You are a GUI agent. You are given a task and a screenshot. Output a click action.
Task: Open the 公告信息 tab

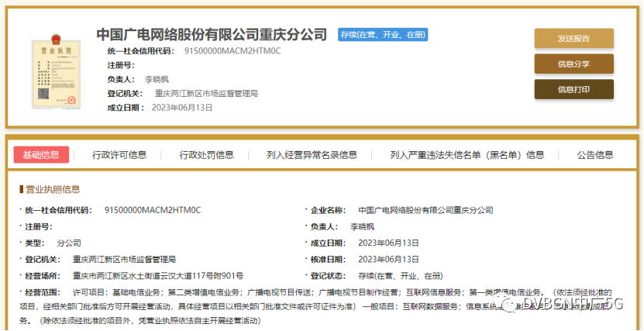pos(595,155)
